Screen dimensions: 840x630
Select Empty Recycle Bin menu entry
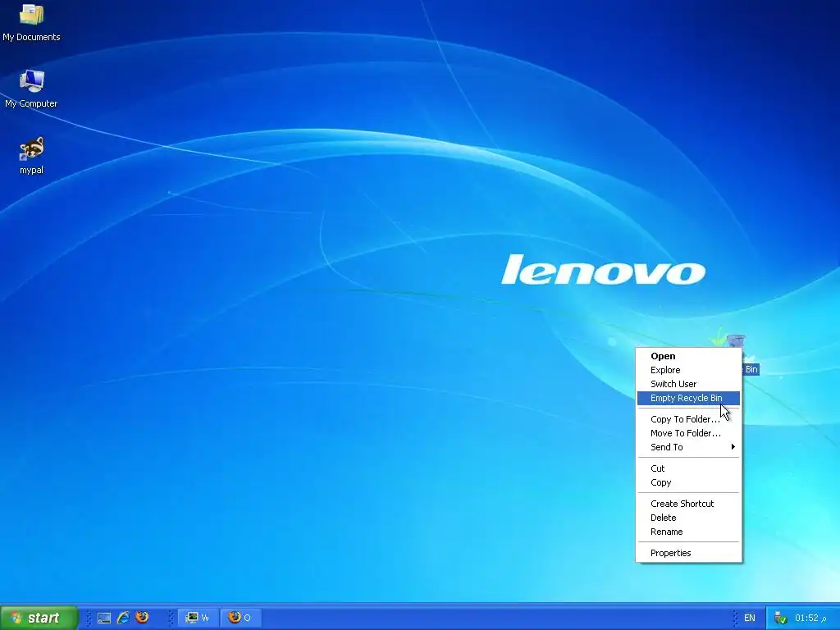(688, 398)
